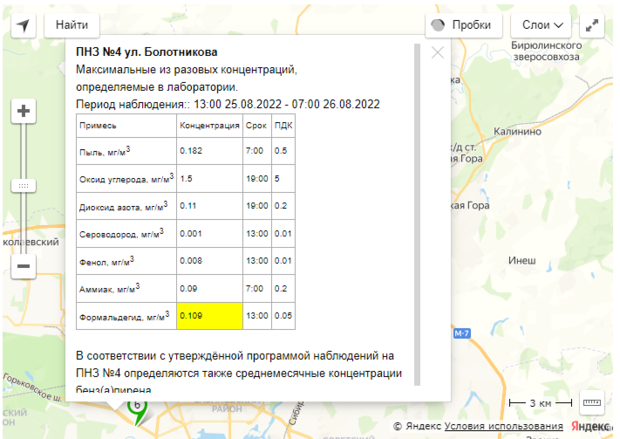This screenshot has width=620, height=439.
Task: Activate the ruler distance tool
Action: point(591,401)
